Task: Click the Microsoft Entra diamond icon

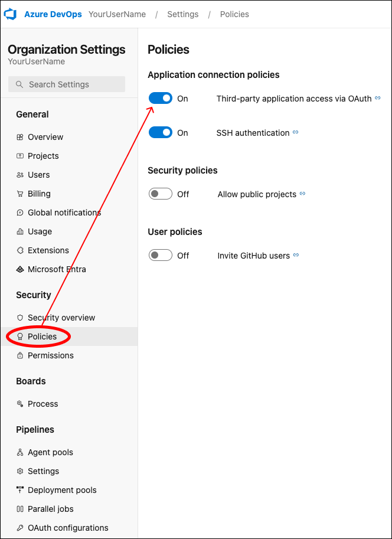Action: (x=20, y=269)
